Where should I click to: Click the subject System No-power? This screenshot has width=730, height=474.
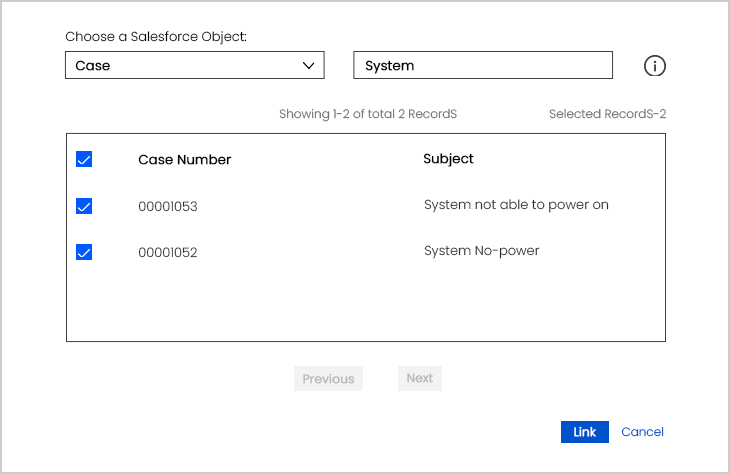coord(481,251)
